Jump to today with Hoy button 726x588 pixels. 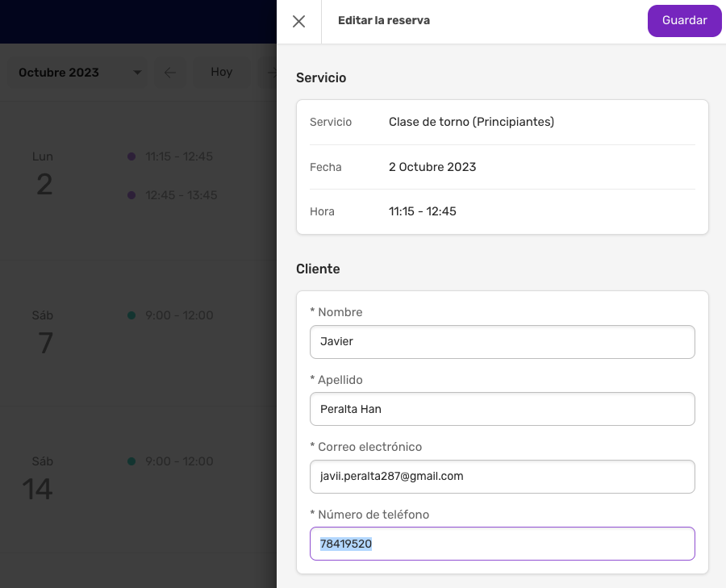(221, 73)
